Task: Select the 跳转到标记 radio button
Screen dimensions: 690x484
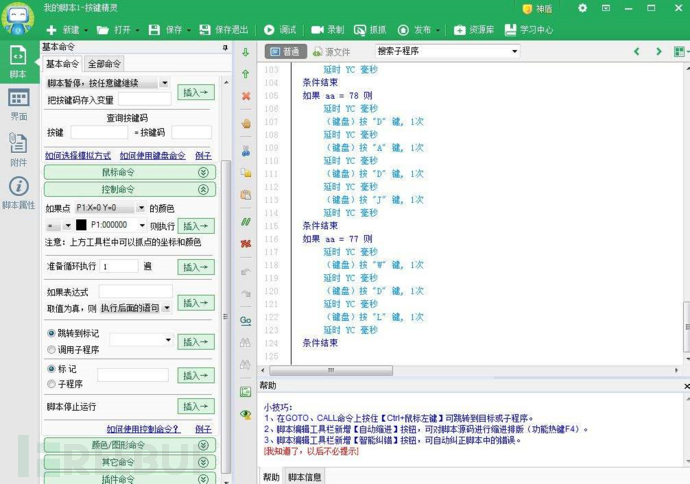Action: click(x=51, y=333)
